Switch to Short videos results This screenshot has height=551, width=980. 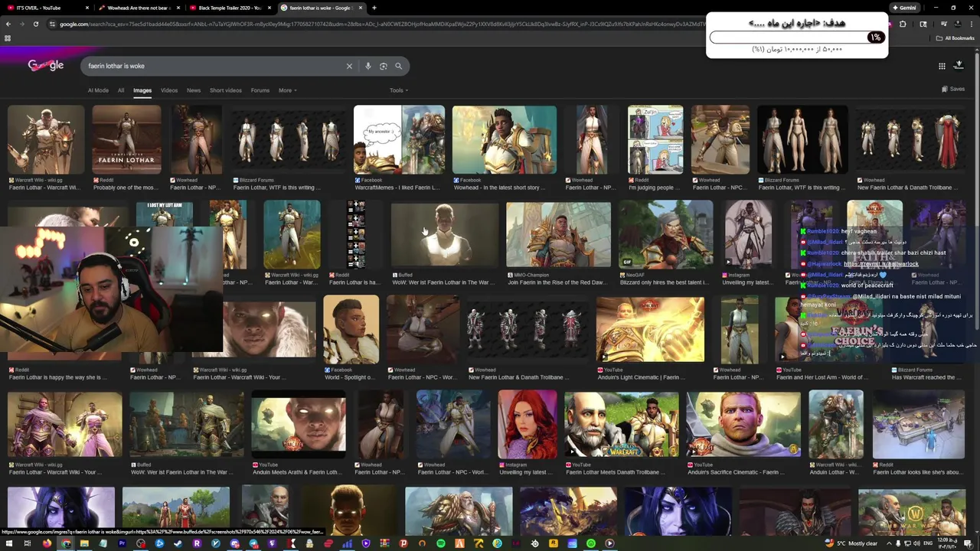[226, 90]
